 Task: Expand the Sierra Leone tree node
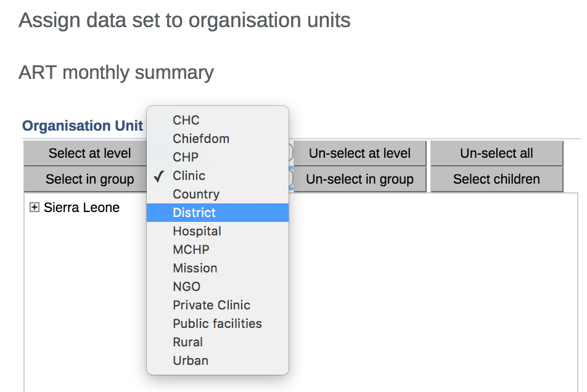point(35,208)
